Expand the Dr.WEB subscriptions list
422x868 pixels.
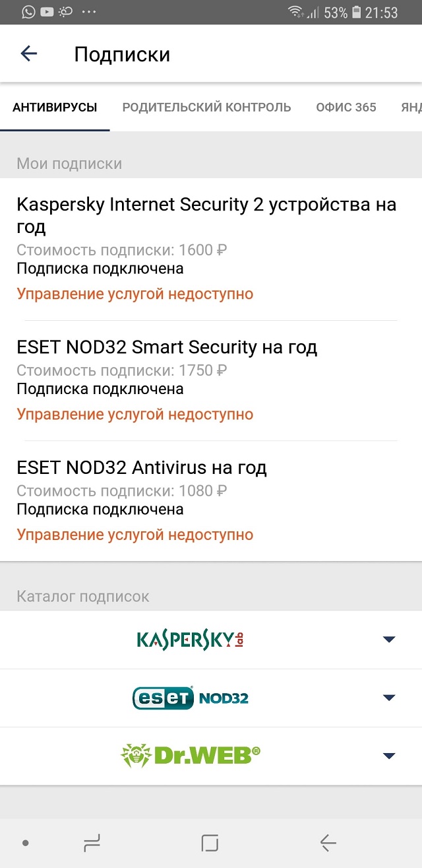[x=390, y=756]
